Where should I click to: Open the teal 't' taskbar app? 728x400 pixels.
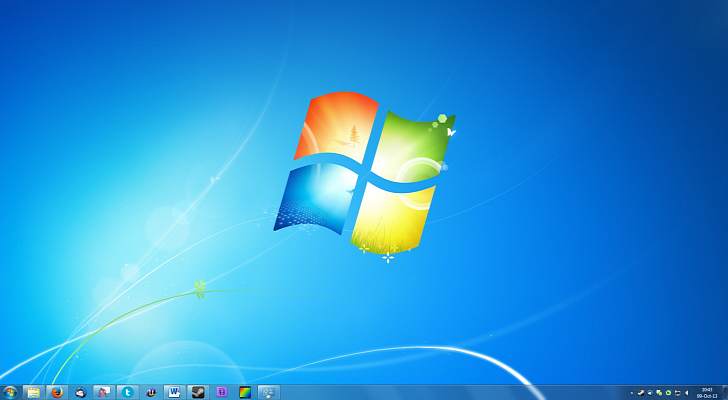pos(127,392)
